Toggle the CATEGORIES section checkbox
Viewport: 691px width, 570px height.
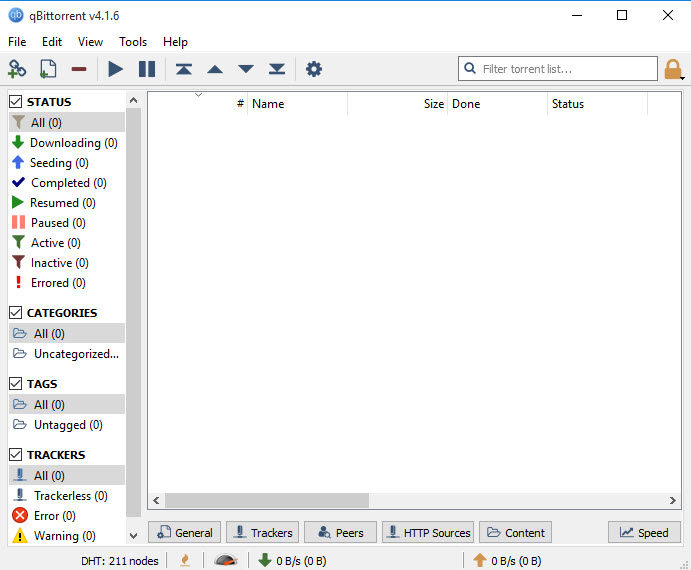15,313
